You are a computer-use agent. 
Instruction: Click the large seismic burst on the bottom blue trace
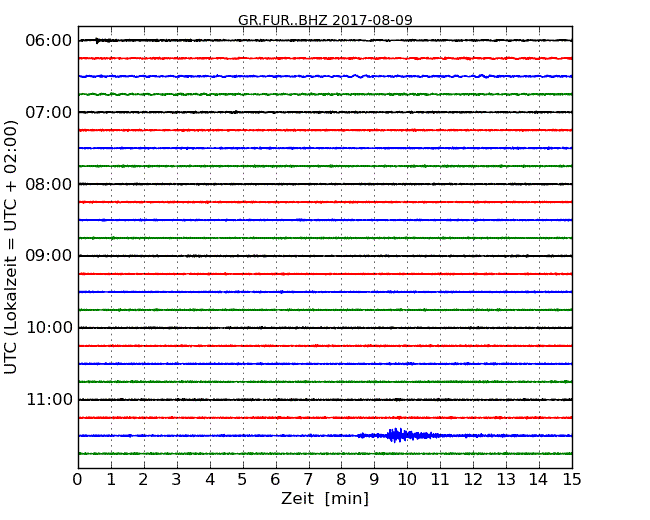398,435
